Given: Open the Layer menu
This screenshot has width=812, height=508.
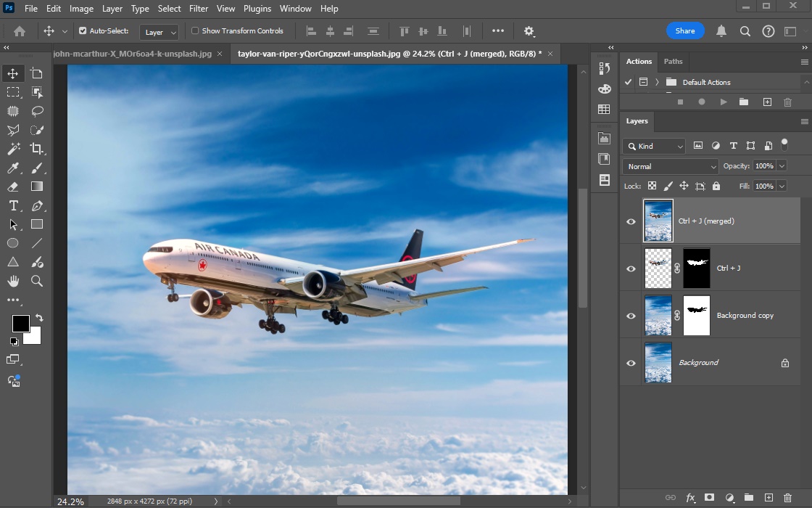Looking at the screenshot, I should [x=112, y=8].
